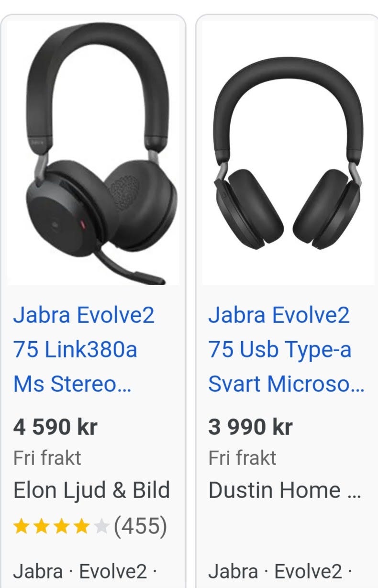Open the Jabra Evolve2 75 Link380a headset image
This screenshot has height=588, width=378.
coord(93,153)
